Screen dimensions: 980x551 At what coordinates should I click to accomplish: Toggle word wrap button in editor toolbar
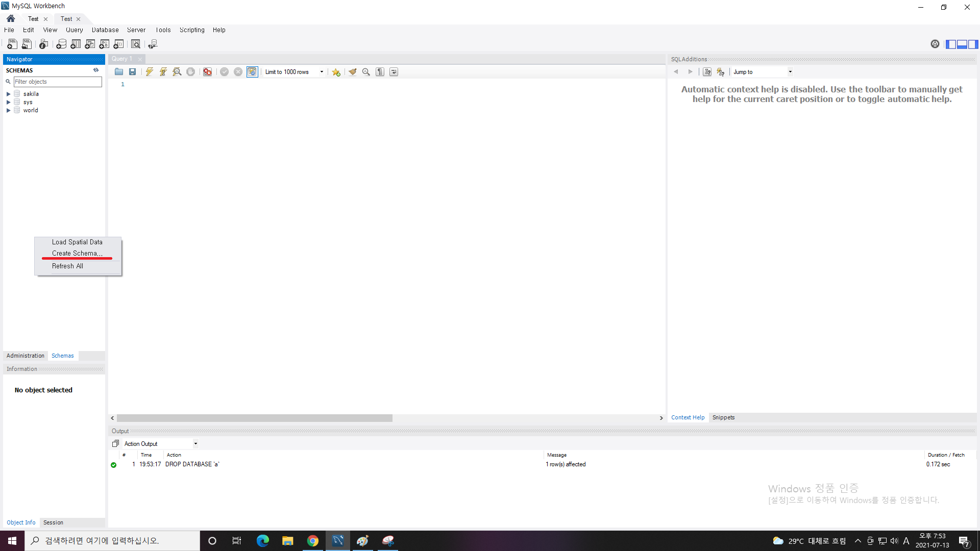[x=394, y=72]
